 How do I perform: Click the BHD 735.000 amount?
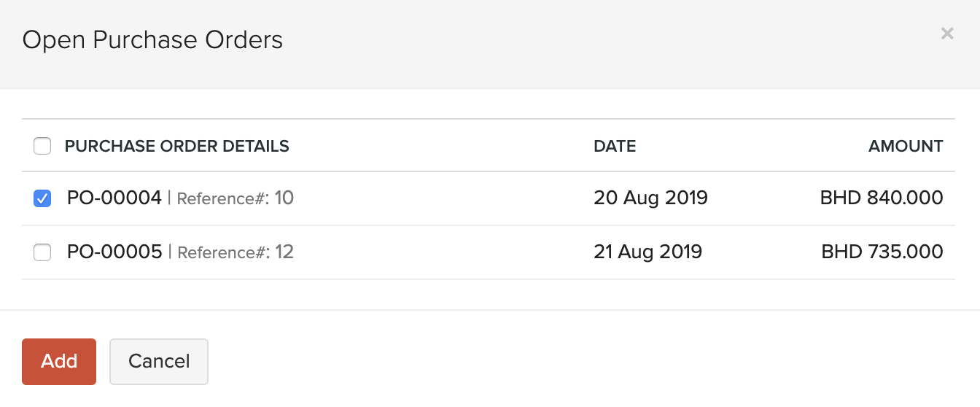(x=882, y=252)
